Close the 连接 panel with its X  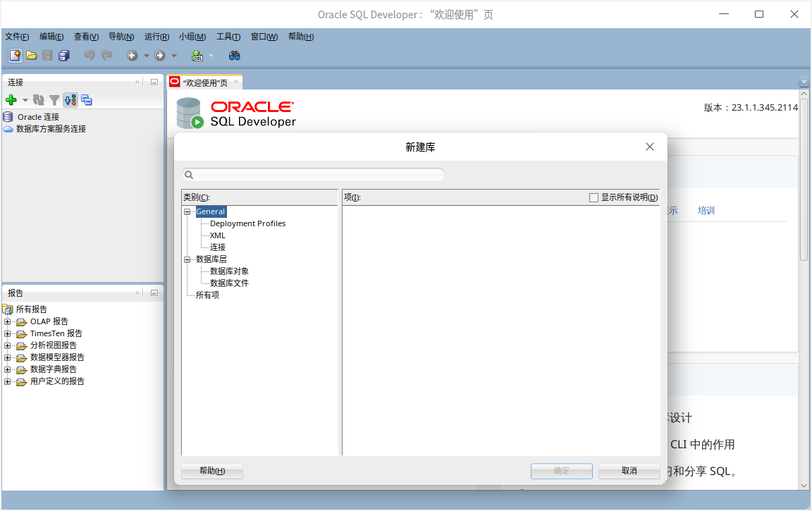[137, 82]
